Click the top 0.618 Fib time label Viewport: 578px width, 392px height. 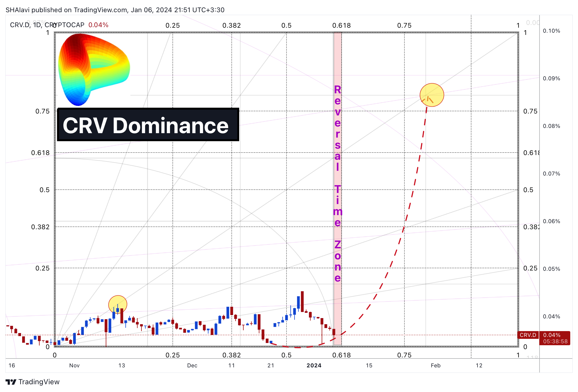(342, 25)
